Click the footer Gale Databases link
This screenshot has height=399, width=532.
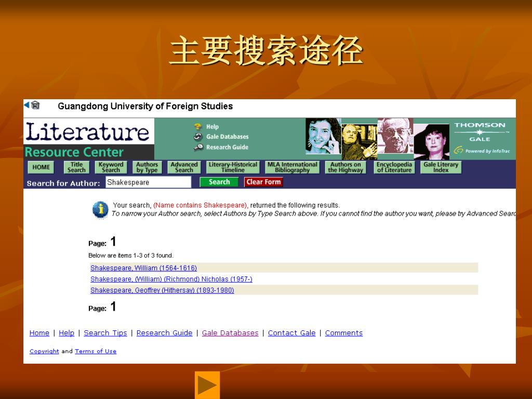tap(230, 333)
